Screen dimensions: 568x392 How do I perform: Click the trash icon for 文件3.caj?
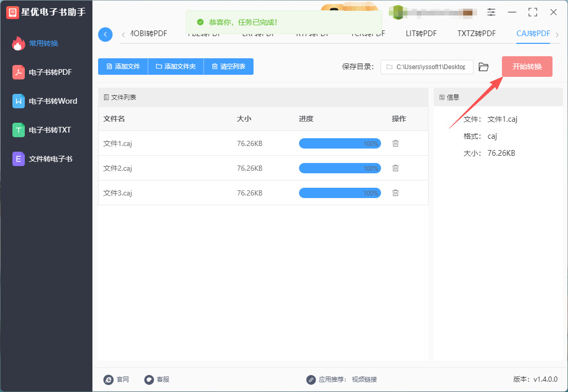(x=396, y=193)
